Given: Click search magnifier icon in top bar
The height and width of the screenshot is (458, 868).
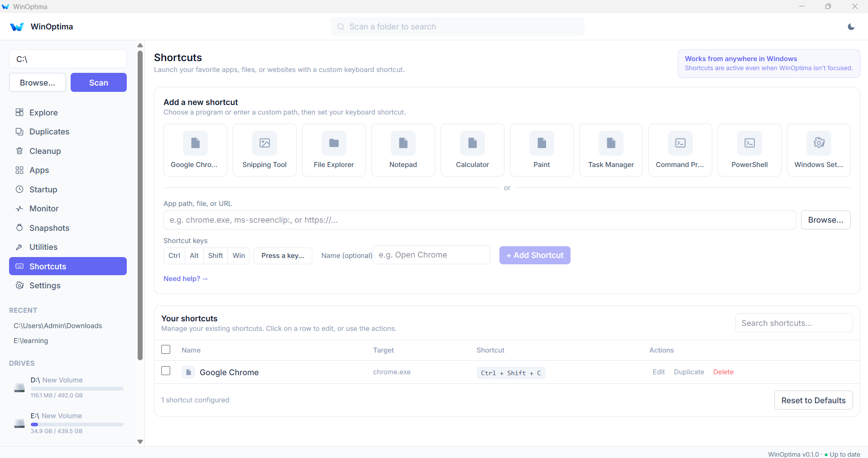Looking at the screenshot, I should tap(341, 27).
